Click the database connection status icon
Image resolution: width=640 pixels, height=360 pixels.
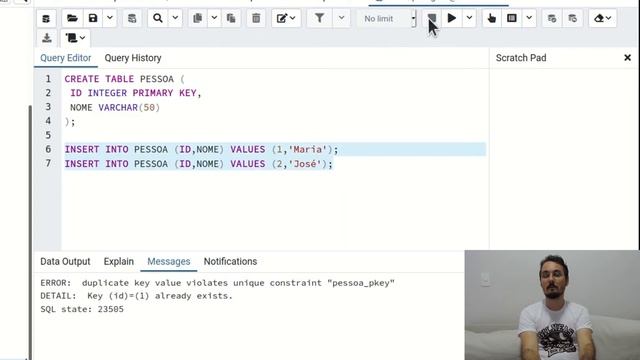[46, 18]
